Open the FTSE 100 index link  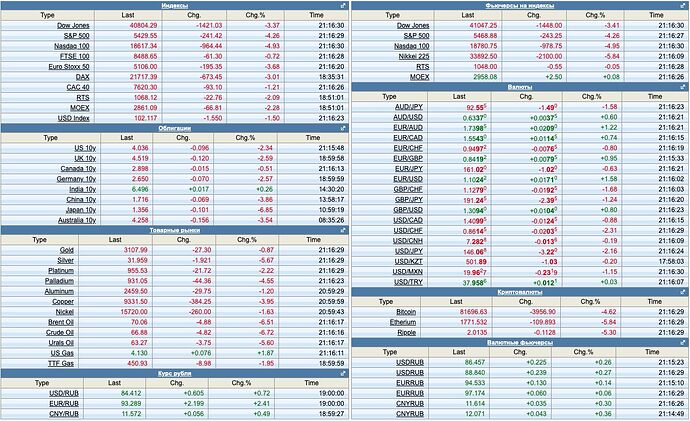coord(74,56)
